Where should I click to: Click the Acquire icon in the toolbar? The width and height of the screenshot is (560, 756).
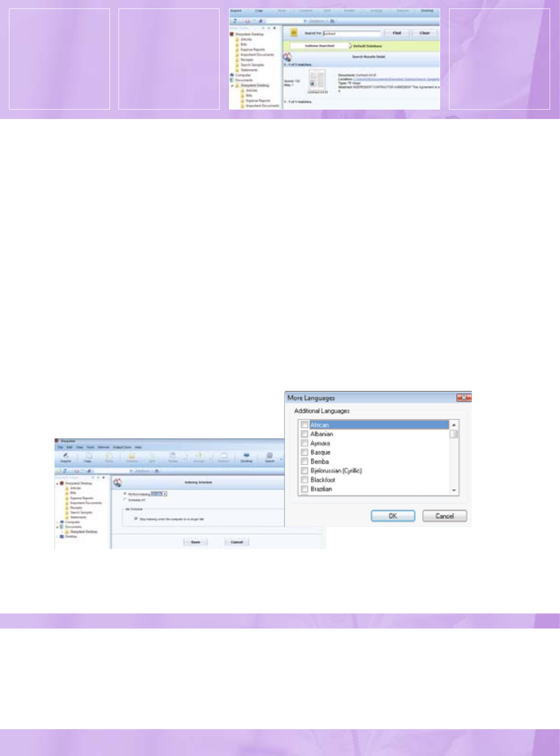tap(66, 457)
